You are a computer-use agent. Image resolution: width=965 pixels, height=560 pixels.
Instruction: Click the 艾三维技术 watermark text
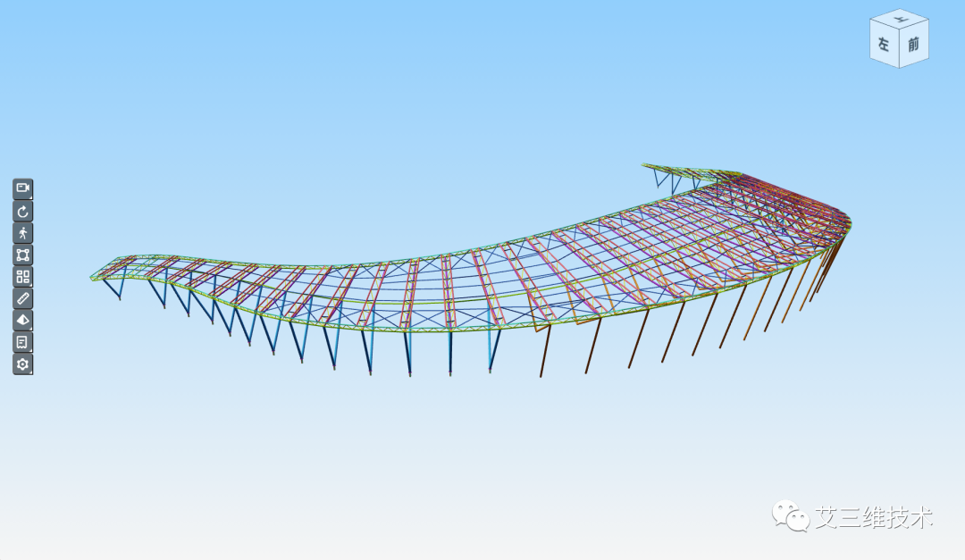874,517
